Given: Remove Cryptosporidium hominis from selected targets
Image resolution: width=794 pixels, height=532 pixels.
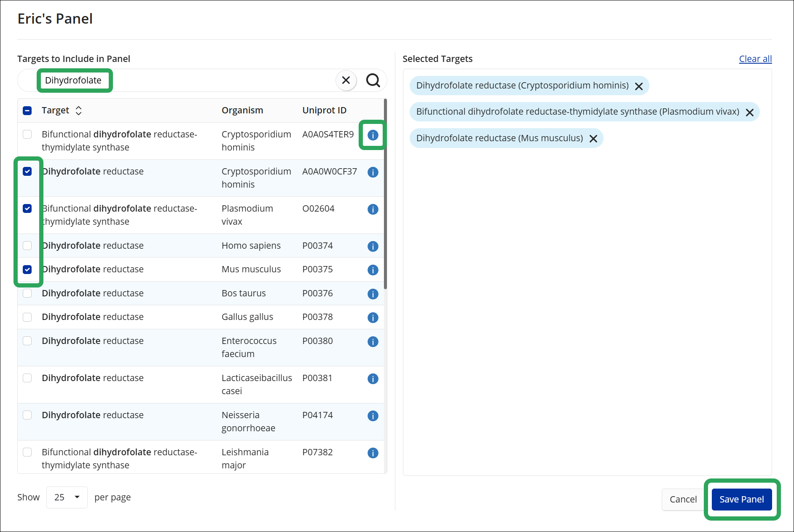Looking at the screenshot, I should [x=639, y=86].
